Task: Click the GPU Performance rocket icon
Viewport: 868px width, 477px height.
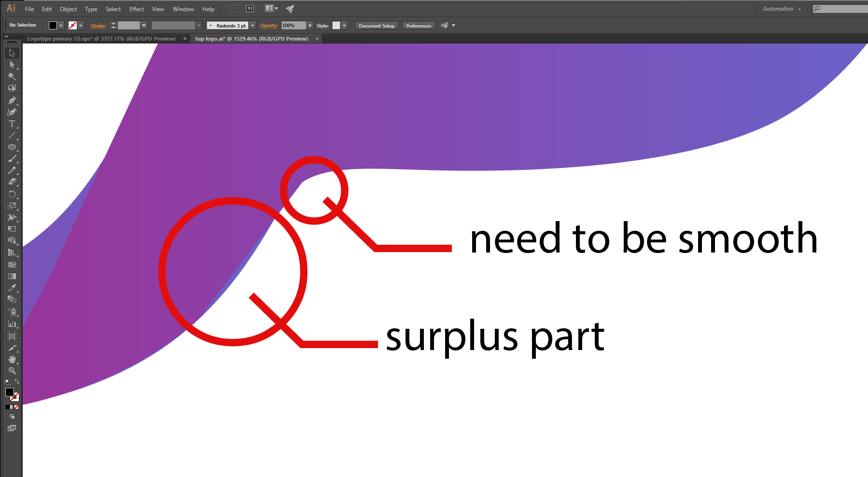Action: (x=290, y=9)
